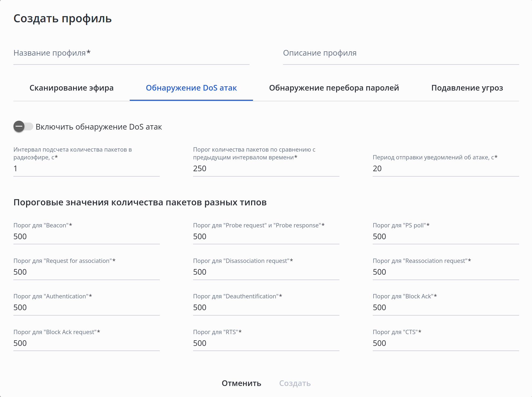The height and width of the screenshot is (397, 532).
Task: Edit the CTS threshold value
Action: click(446, 343)
